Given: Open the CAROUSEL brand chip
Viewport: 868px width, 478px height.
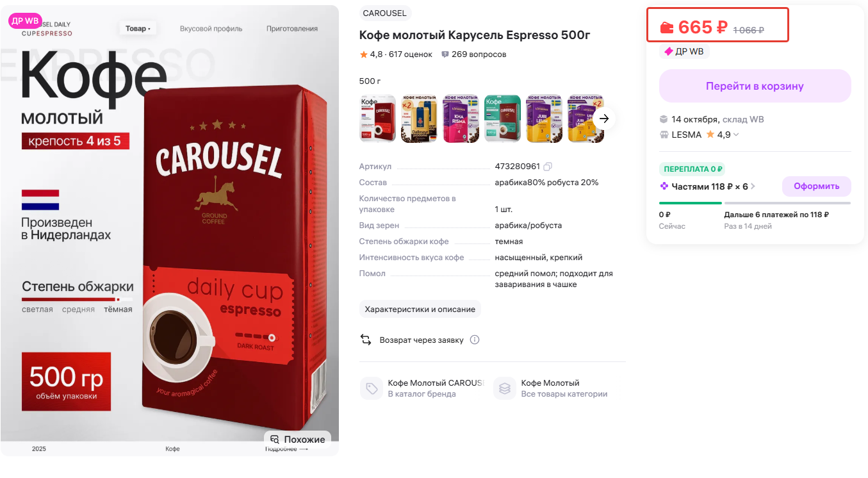Looking at the screenshot, I should (384, 13).
